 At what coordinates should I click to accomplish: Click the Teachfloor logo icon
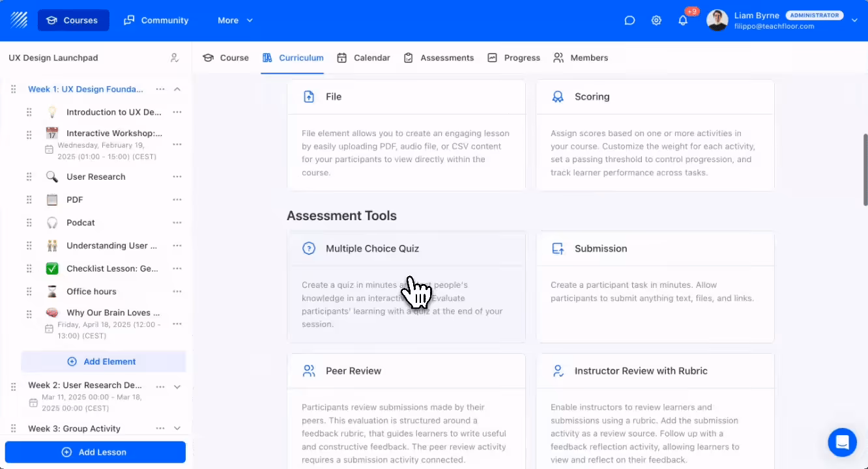19,20
